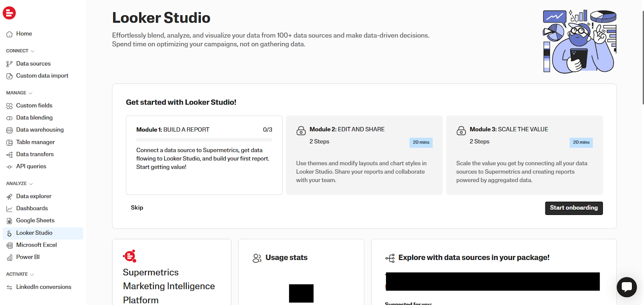644x305 pixels.
Task: Open Custom data import
Action: point(43,76)
